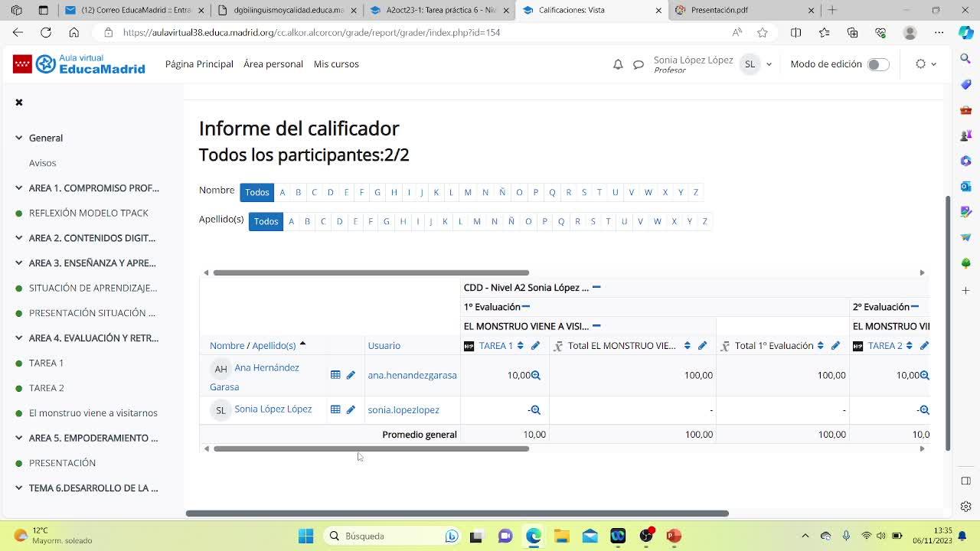
Task: Open the browser home page
Action: 73,32
